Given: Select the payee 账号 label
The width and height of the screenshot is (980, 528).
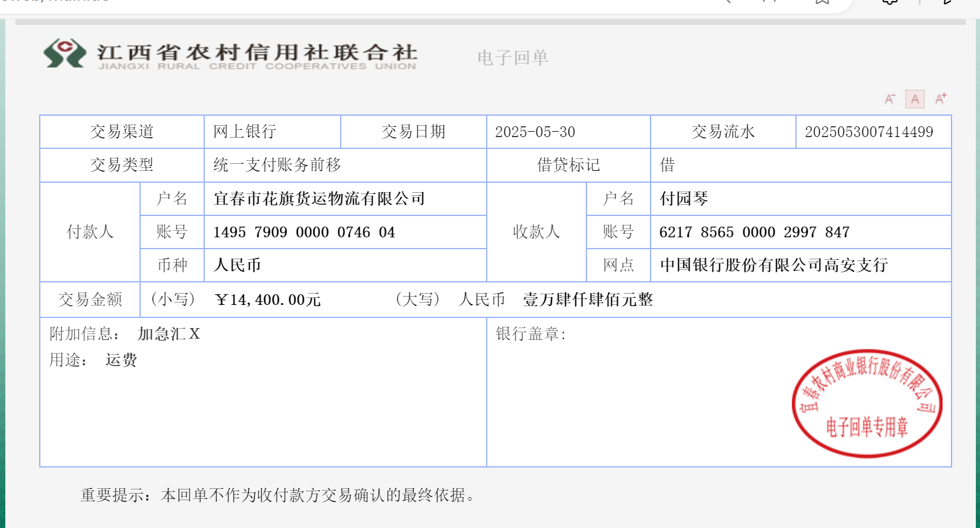Looking at the screenshot, I should click(619, 232).
